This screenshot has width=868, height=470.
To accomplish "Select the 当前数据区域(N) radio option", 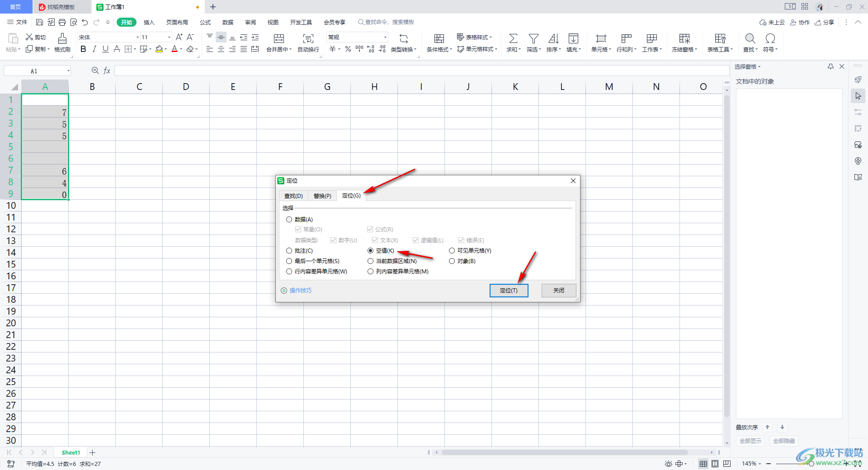I will [x=371, y=261].
